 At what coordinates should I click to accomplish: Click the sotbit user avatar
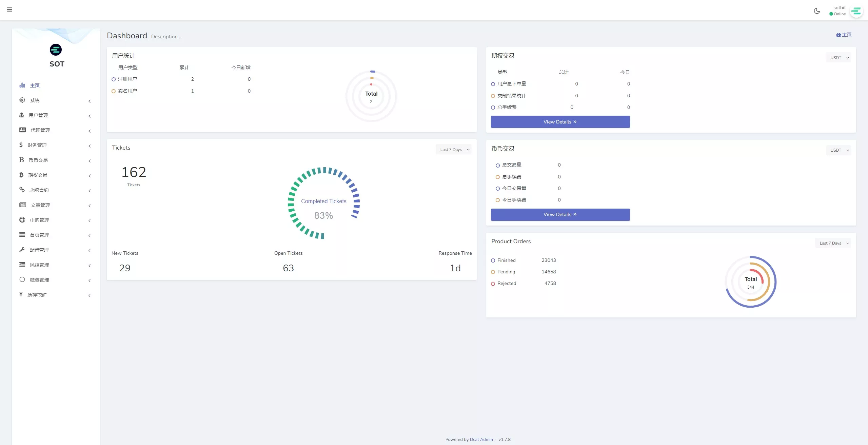pyautogui.click(x=856, y=12)
